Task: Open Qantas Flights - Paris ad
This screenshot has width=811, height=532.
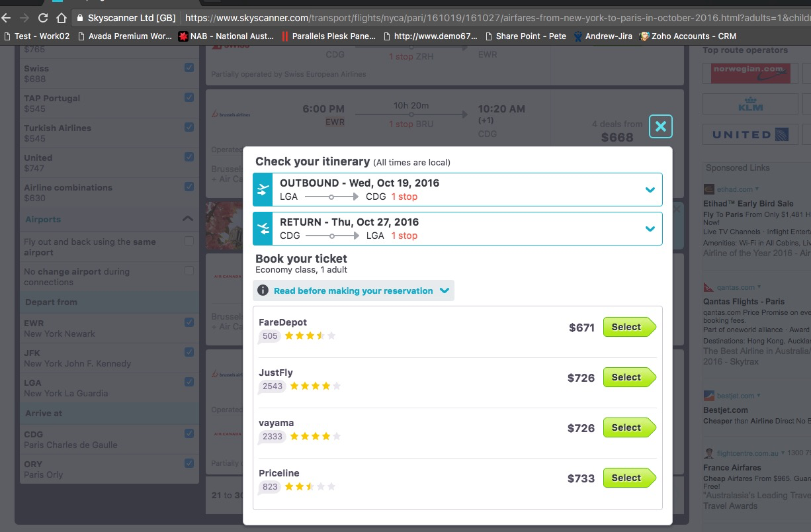Action: pyautogui.click(x=744, y=302)
